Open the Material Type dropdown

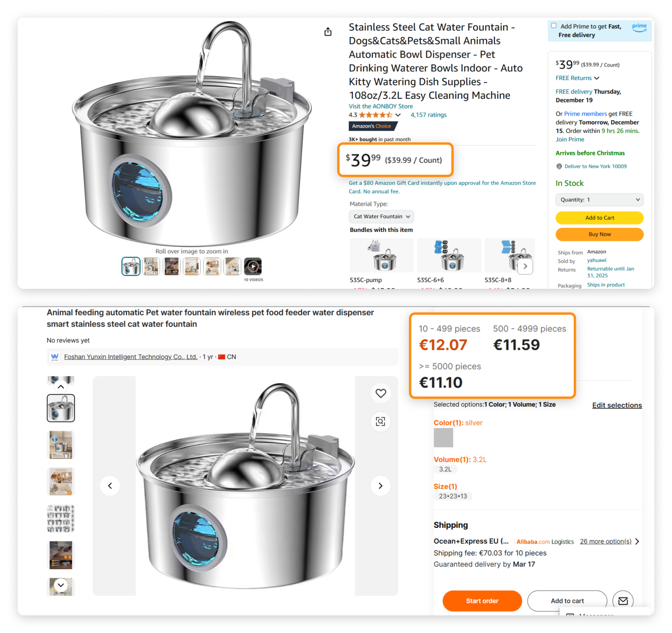point(381,216)
